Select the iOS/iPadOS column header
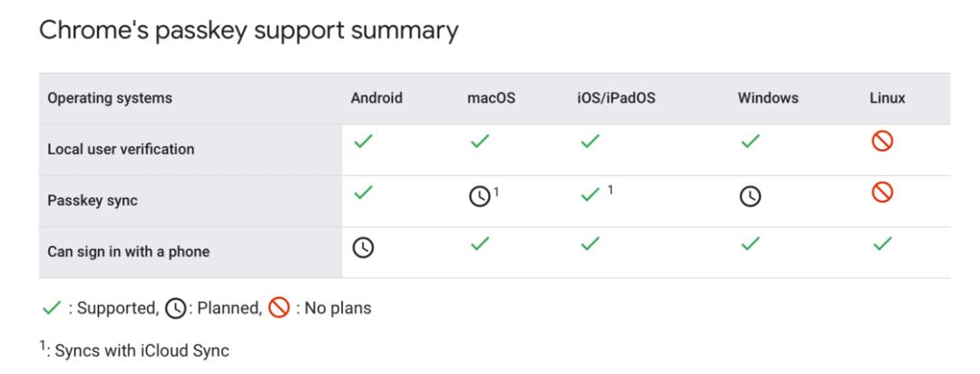Screen dimensions: 980x374 616,98
